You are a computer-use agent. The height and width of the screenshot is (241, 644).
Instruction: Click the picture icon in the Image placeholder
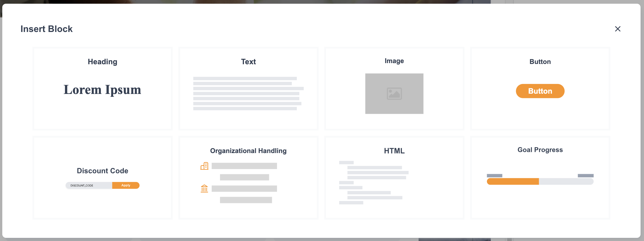[x=394, y=94]
